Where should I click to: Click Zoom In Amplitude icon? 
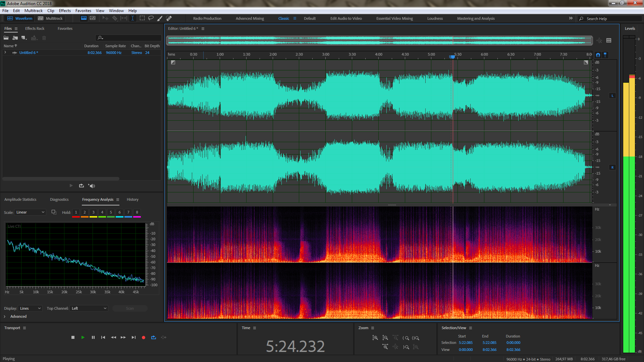pyautogui.click(x=375, y=338)
